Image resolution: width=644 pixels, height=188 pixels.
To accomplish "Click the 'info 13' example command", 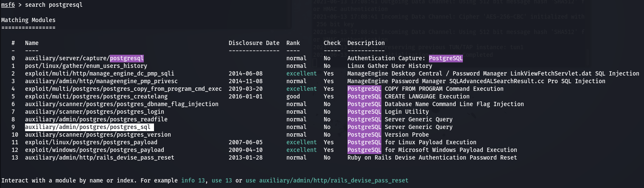I will 193,180.
